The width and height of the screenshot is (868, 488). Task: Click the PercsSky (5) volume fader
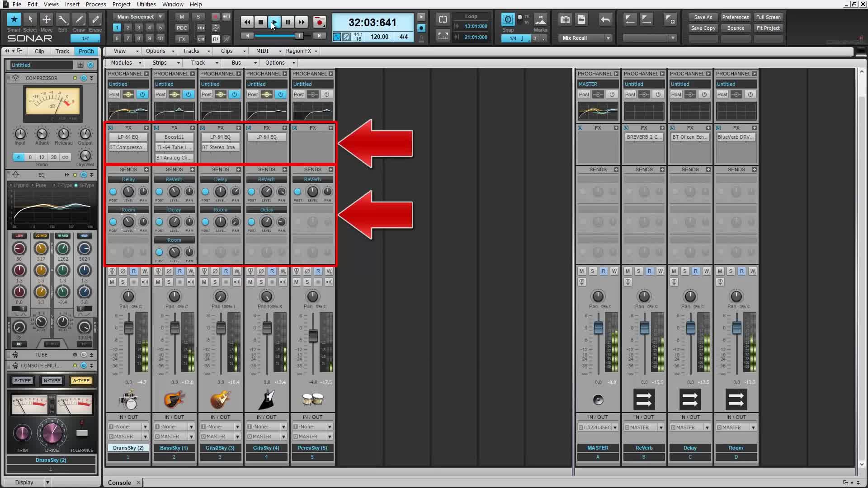[313, 336]
